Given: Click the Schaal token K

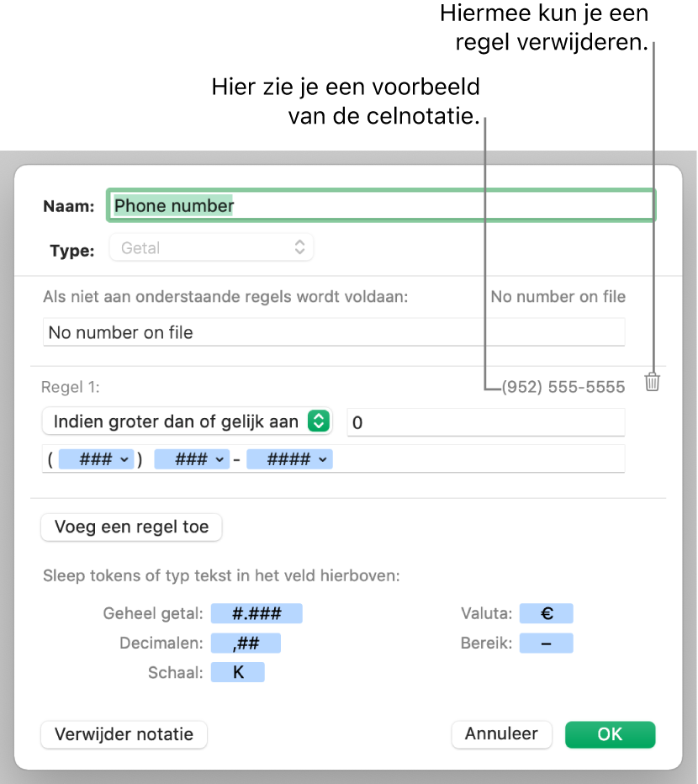Looking at the screenshot, I should 237,673.
